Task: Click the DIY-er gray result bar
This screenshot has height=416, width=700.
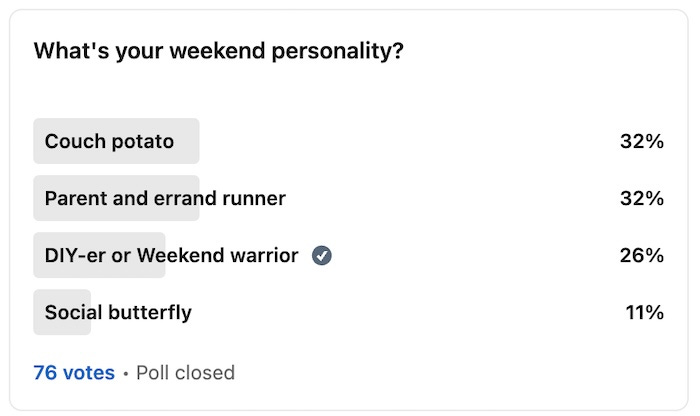Action: pyautogui.click(x=99, y=255)
